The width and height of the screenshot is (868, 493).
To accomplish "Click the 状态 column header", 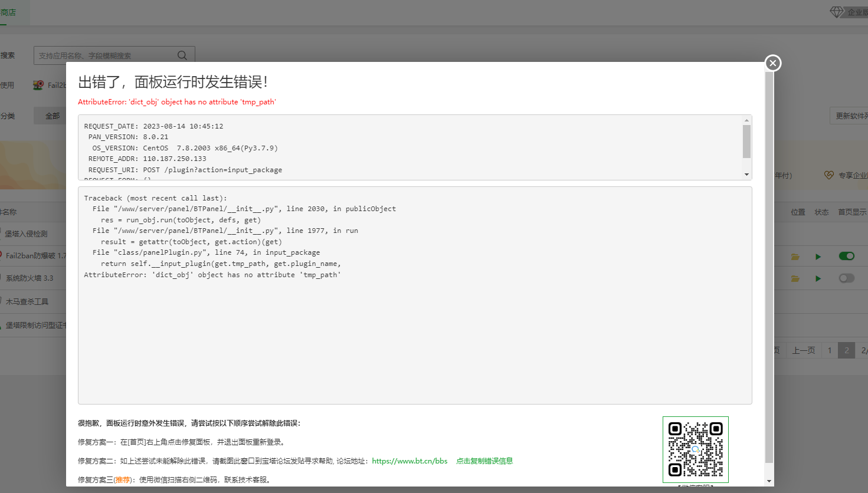I will pos(821,212).
